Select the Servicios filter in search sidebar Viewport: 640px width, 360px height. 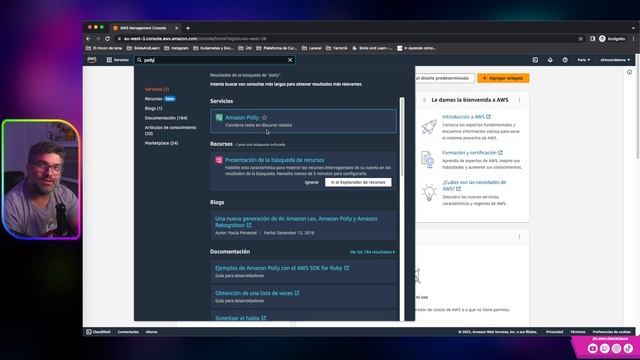tap(157, 89)
